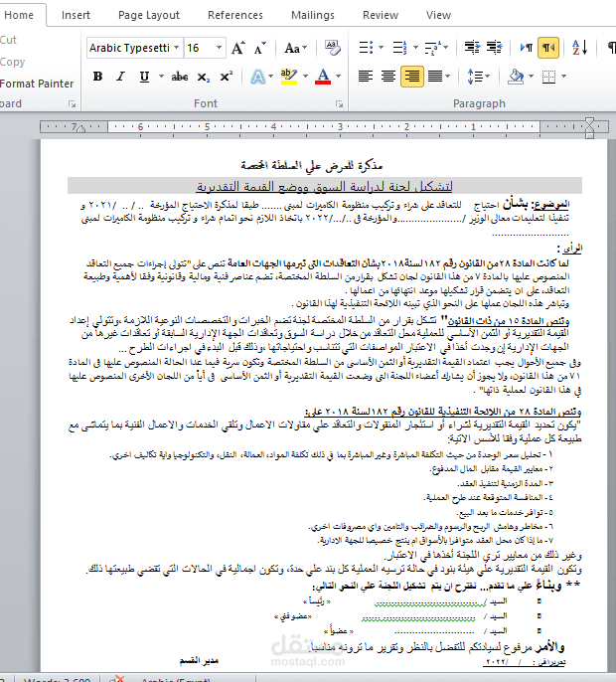Go to the Mailings tab

click(x=313, y=15)
